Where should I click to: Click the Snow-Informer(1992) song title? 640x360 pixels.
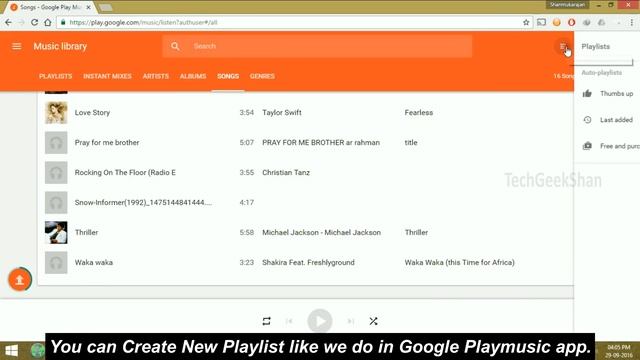143,202
